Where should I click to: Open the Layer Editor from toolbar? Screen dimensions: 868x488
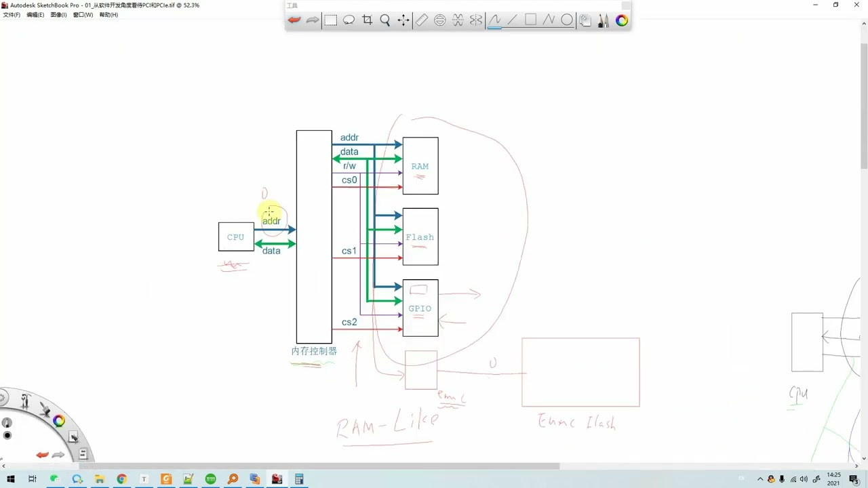point(585,20)
